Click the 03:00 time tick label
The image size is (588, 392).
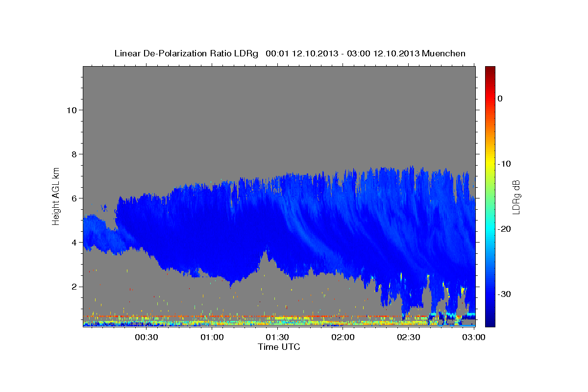pos(473,337)
